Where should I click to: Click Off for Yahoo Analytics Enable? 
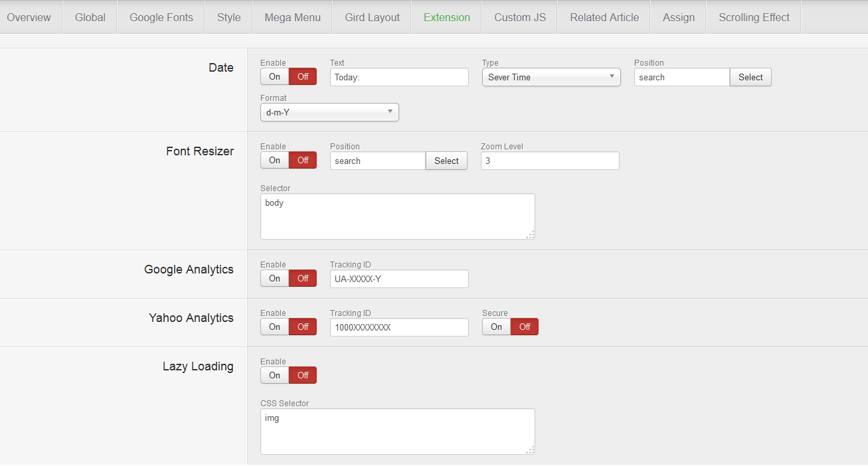coord(303,327)
